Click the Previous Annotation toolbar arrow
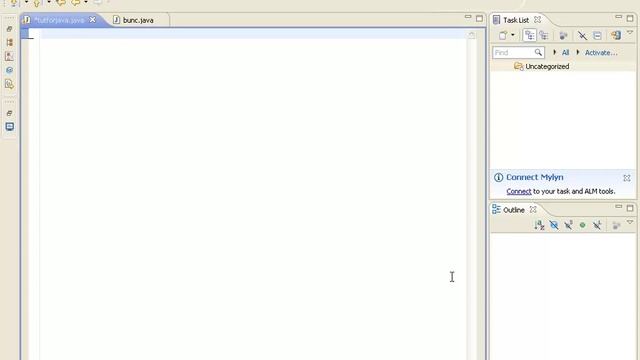 click(x=37, y=3)
